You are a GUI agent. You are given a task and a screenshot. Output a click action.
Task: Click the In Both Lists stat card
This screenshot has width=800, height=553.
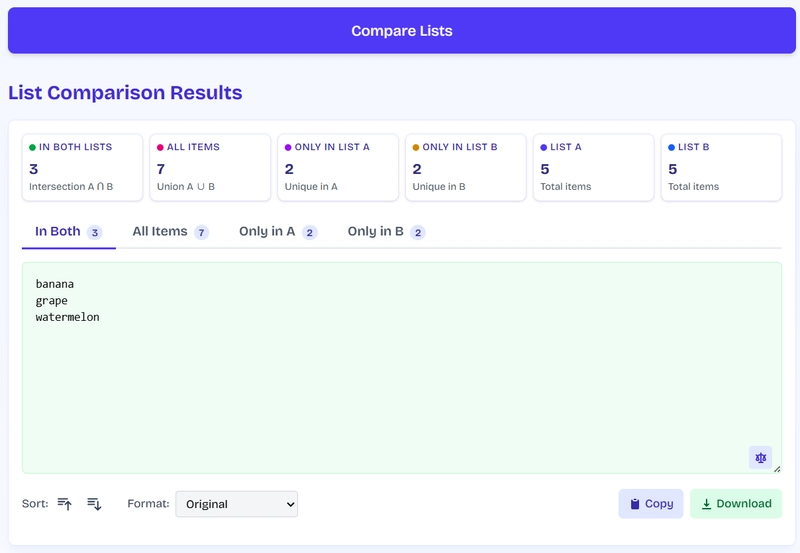pos(82,167)
